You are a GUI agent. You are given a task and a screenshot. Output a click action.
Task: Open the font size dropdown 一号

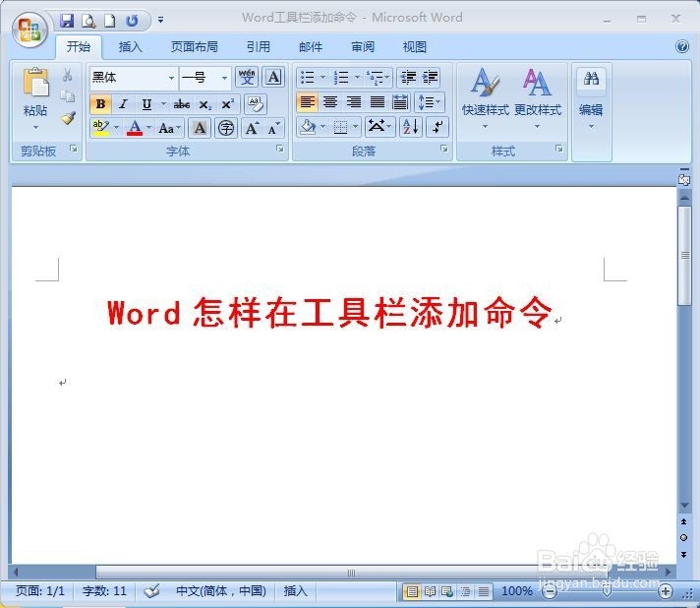click(224, 78)
